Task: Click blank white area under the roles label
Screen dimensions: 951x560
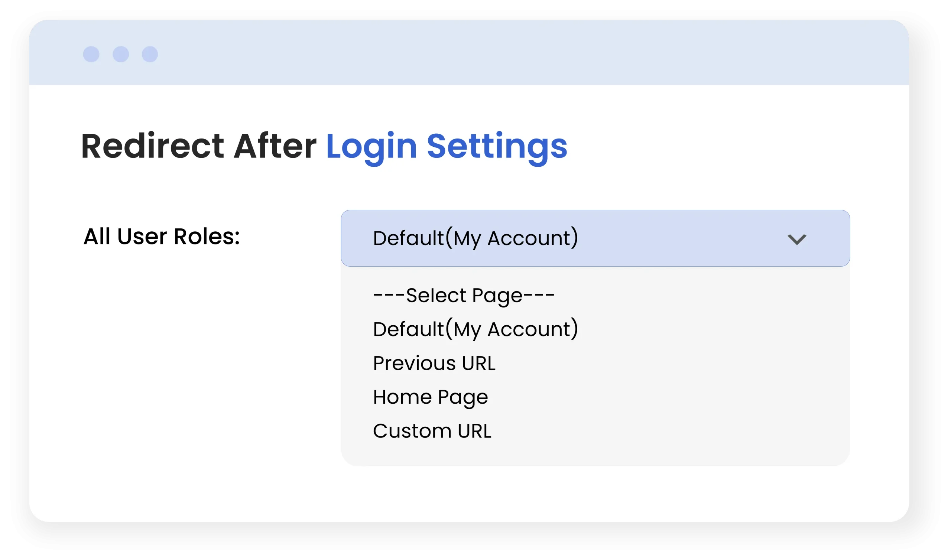Action: (x=181, y=358)
